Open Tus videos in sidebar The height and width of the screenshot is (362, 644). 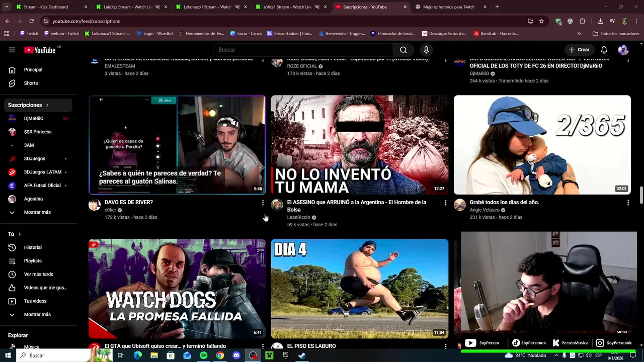(x=36, y=301)
